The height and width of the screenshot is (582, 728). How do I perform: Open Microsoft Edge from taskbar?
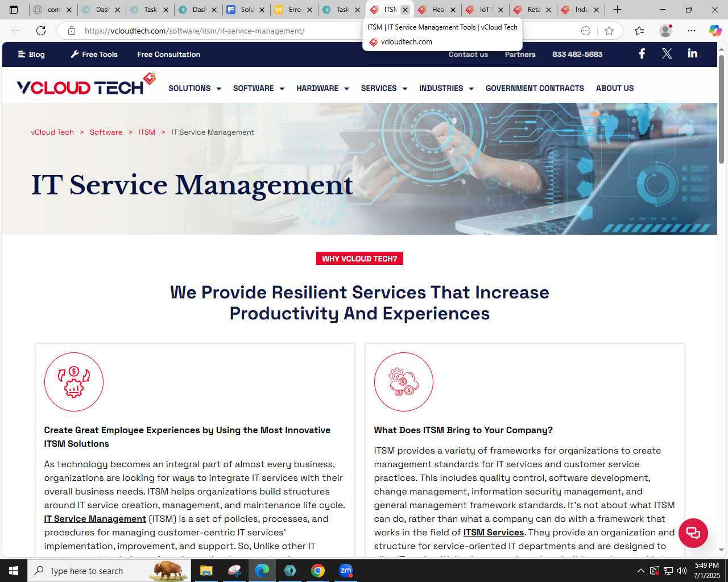[262, 571]
